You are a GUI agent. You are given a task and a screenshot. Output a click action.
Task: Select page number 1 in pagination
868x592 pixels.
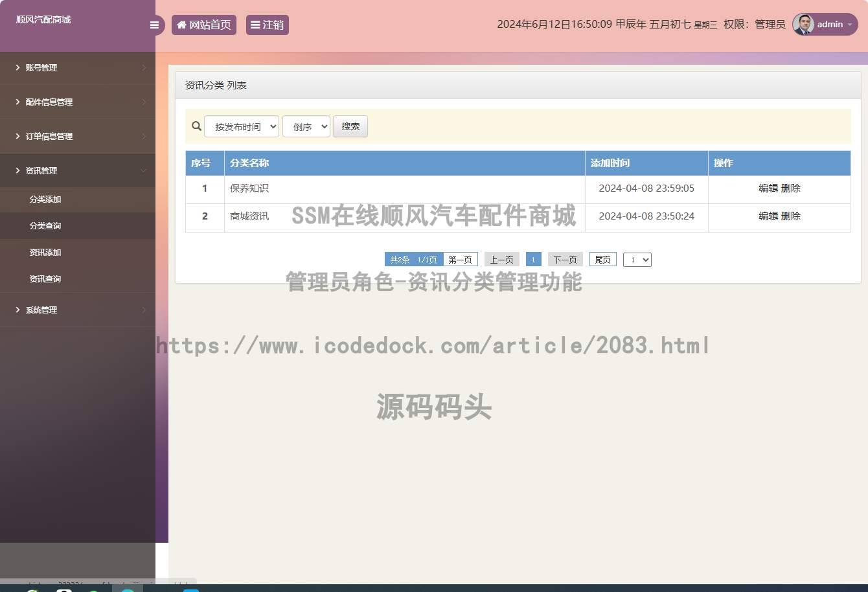pyautogui.click(x=534, y=260)
